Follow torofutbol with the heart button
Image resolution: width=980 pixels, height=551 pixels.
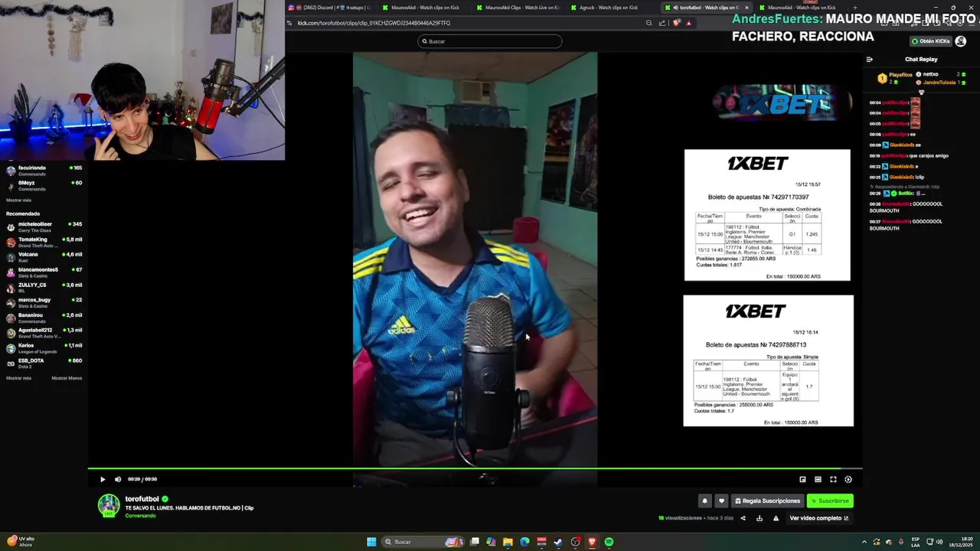point(721,501)
